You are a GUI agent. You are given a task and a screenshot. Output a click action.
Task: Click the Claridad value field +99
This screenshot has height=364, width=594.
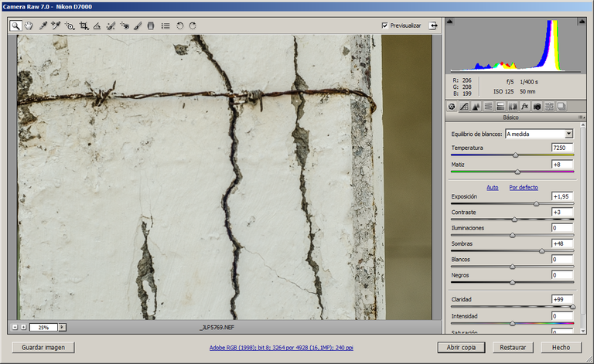click(x=562, y=299)
